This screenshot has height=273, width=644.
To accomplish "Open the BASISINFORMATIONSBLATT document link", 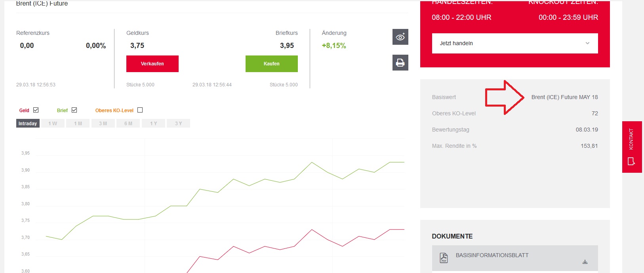I will [492, 255].
